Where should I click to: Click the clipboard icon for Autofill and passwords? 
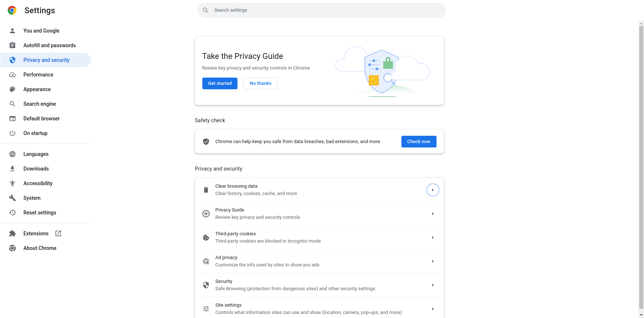click(x=12, y=45)
